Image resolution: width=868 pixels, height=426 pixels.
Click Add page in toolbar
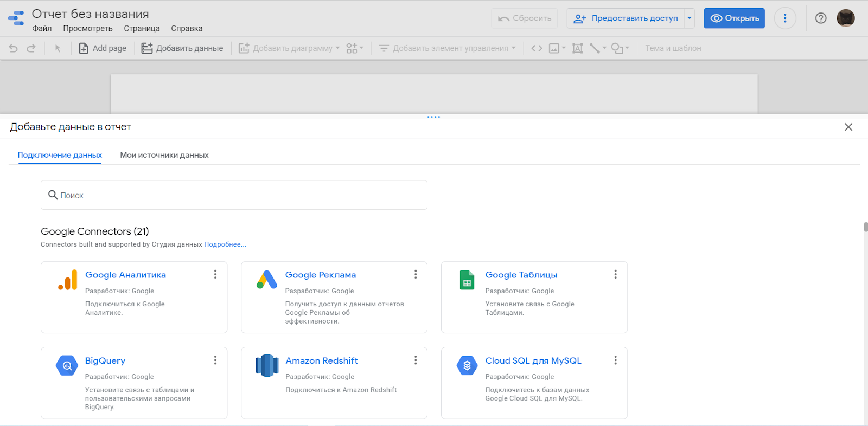point(103,48)
